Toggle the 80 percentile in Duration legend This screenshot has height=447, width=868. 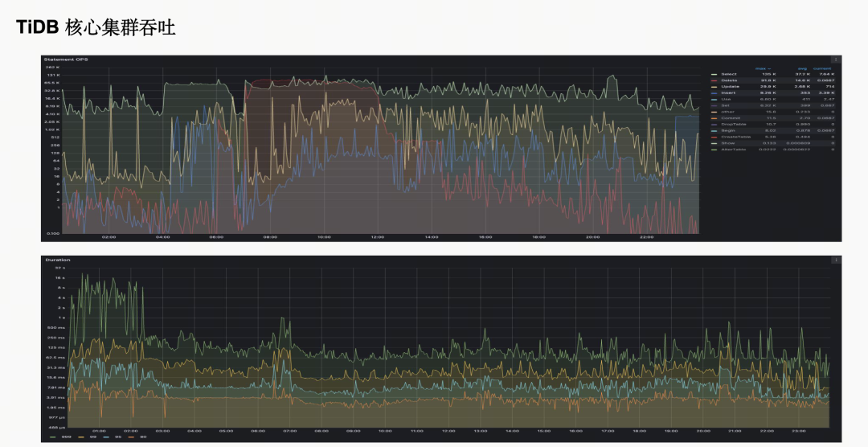(143, 437)
